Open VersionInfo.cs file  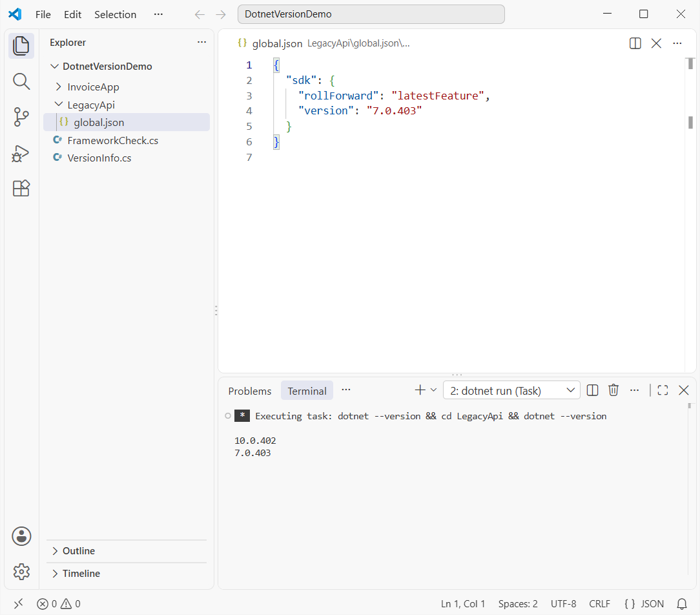click(127, 158)
